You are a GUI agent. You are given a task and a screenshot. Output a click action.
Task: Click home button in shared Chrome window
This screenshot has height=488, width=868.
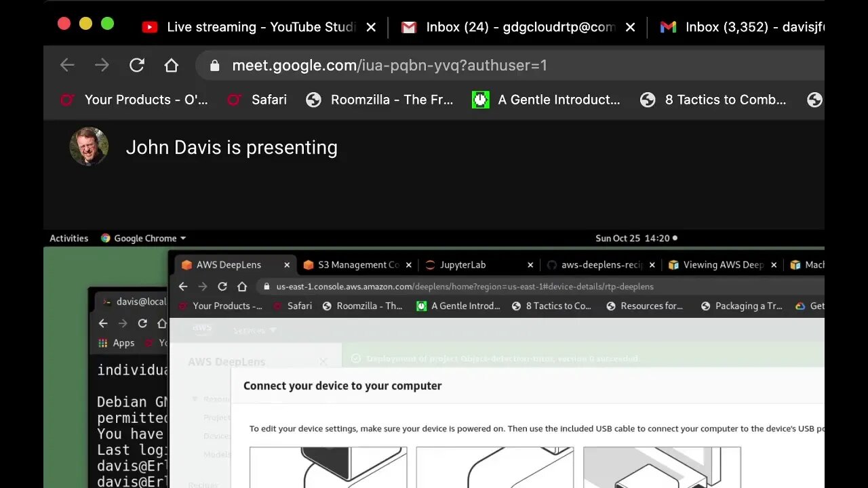click(242, 287)
